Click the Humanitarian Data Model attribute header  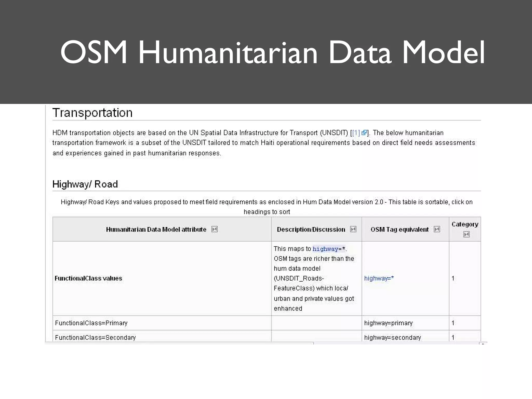pos(156,229)
